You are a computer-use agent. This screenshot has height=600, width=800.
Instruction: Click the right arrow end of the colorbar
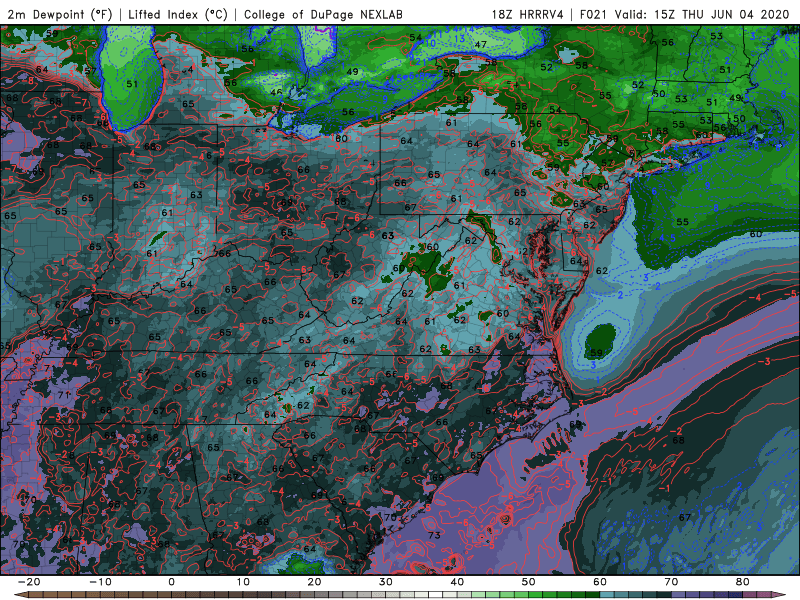pos(780,595)
